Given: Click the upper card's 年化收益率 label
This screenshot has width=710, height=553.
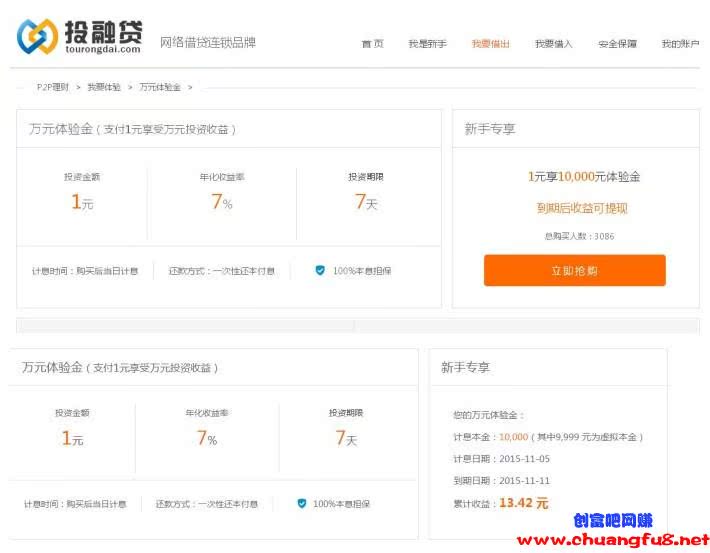Looking at the screenshot, I should tap(222, 177).
